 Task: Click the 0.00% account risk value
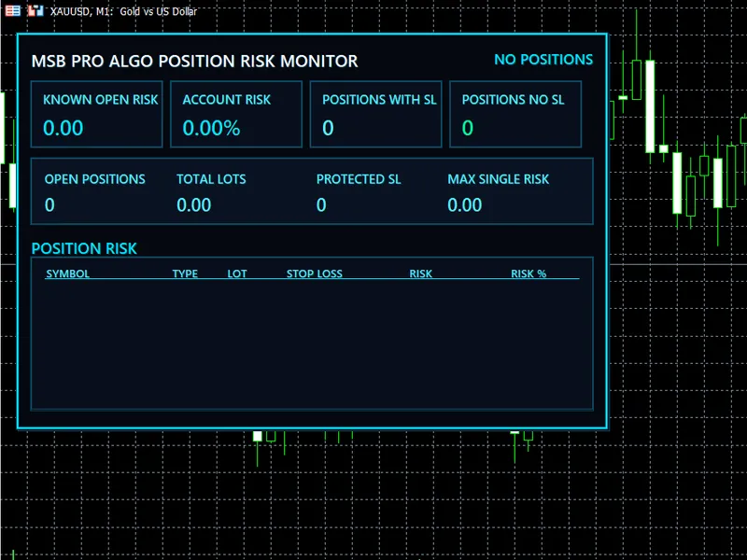(212, 128)
